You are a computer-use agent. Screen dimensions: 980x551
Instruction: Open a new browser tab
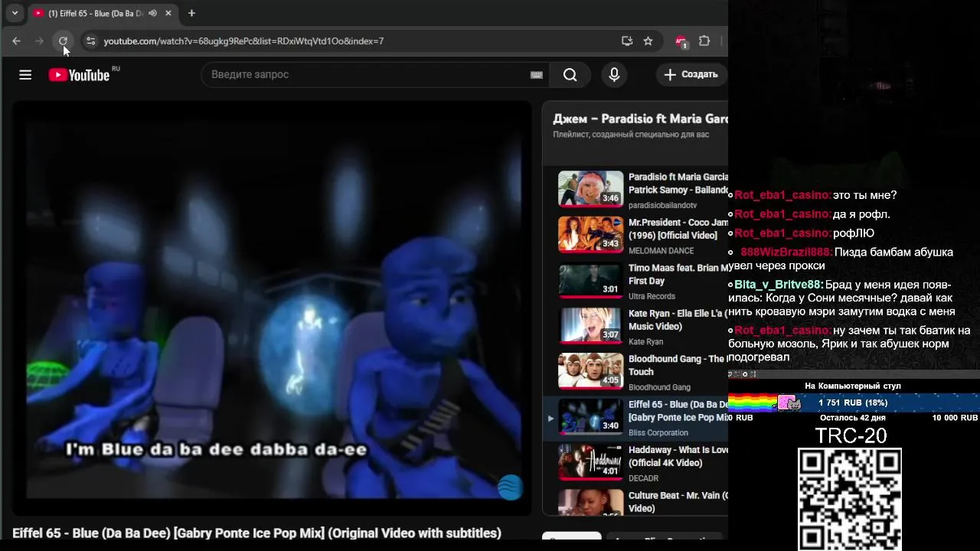[x=191, y=13]
